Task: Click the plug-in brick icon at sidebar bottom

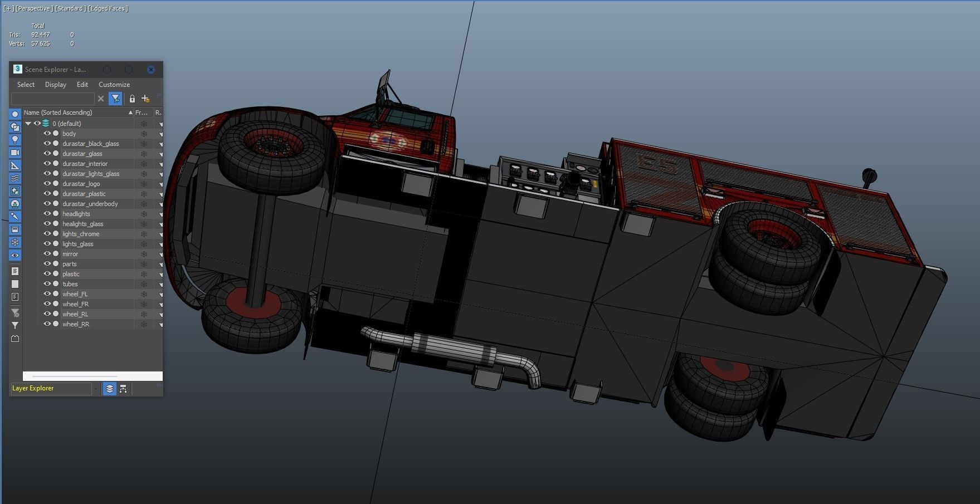Action: 15,339
